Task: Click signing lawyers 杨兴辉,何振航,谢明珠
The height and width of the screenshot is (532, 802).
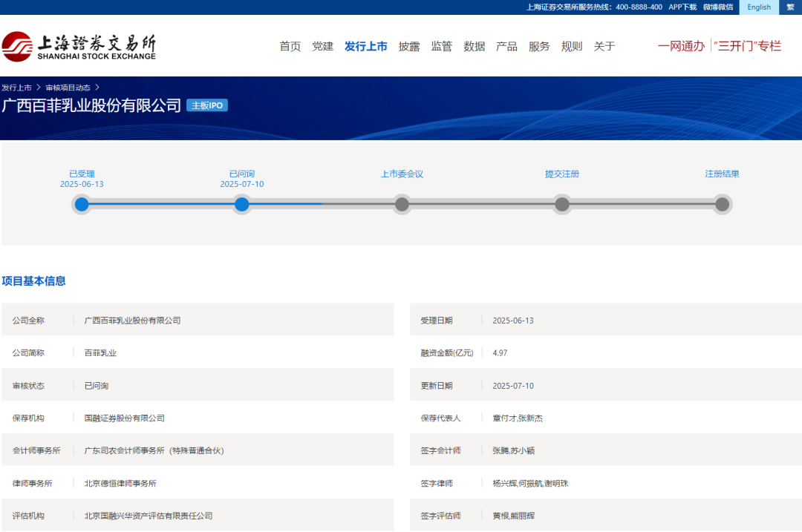Action: pyautogui.click(x=530, y=484)
